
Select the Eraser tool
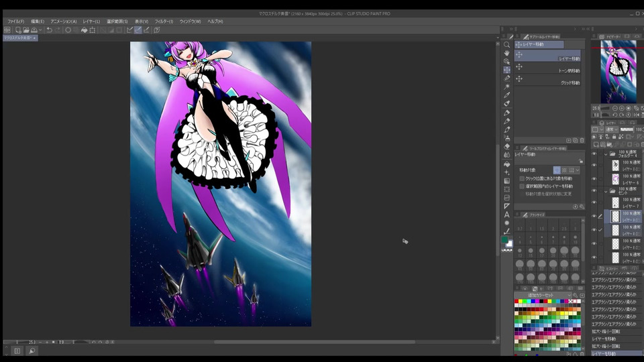507,147
